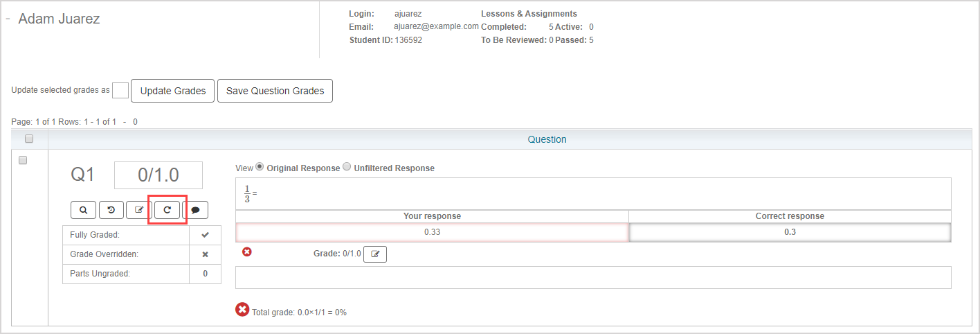Click the Q1 score box showing 0/1.0
Viewport: 980px width, 334px height.
[x=158, y=175]
